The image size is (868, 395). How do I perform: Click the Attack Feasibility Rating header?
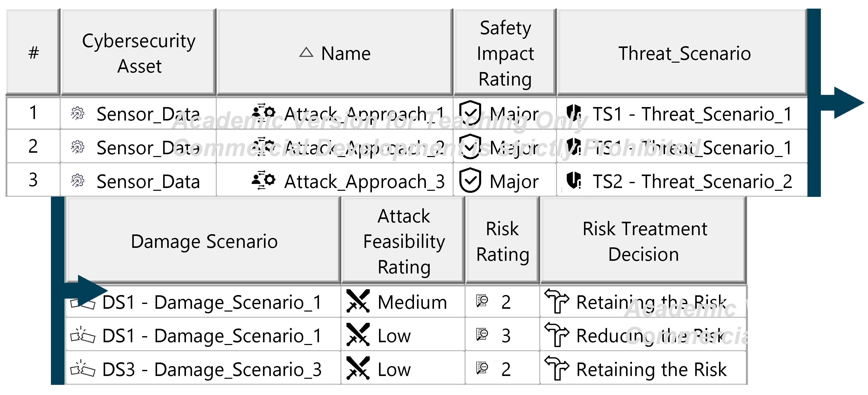tap(404, 241)
